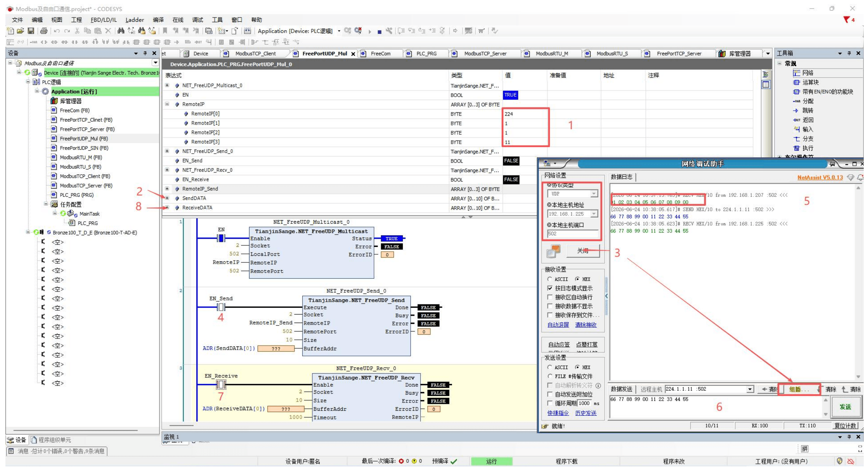This screenshot has width=868, height=469.
Task: Click the Undo arrow icon
Action: click(x=57, y=31)
